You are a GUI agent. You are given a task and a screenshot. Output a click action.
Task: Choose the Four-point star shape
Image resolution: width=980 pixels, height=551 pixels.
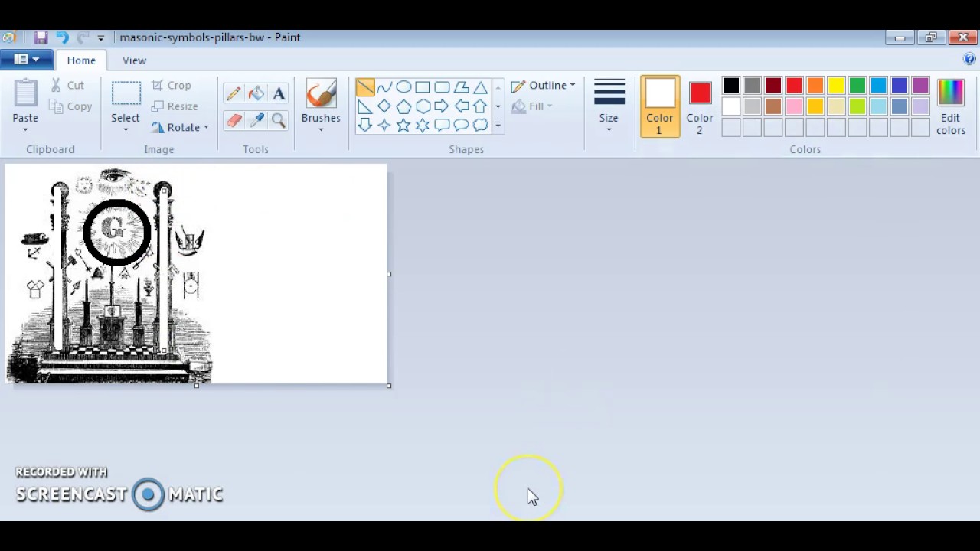tap(384, 126)
